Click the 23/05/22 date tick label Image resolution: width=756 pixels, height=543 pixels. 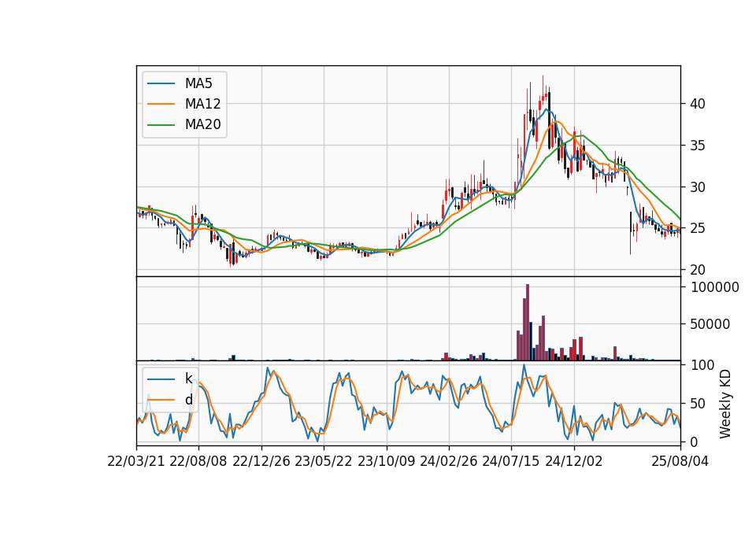[x=324, y=461]
